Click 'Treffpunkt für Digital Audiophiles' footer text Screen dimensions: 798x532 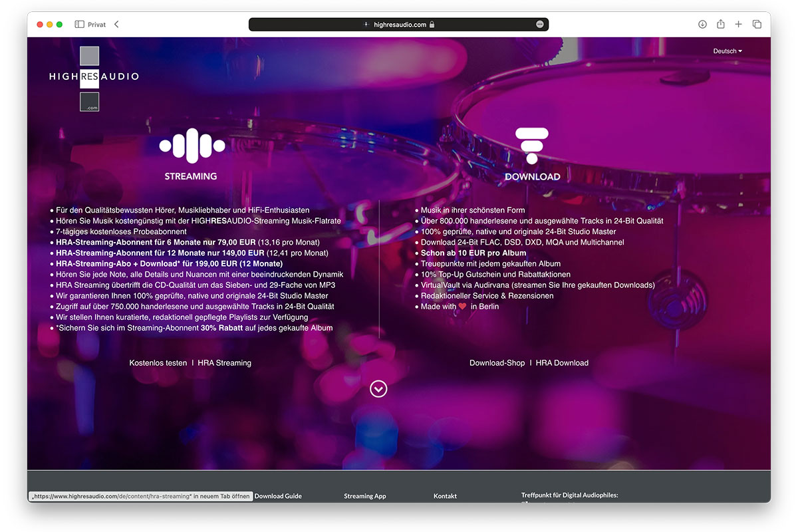(570, 495)
